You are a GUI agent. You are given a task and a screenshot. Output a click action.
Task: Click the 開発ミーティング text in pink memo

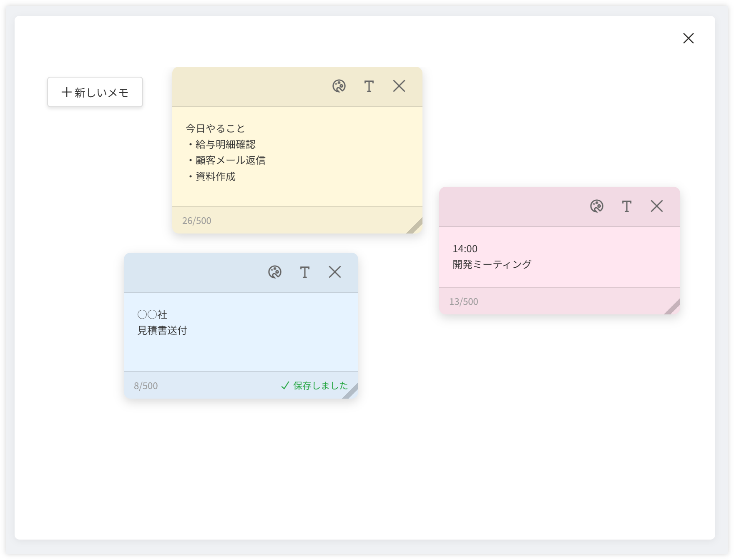[x=492, y=264]
